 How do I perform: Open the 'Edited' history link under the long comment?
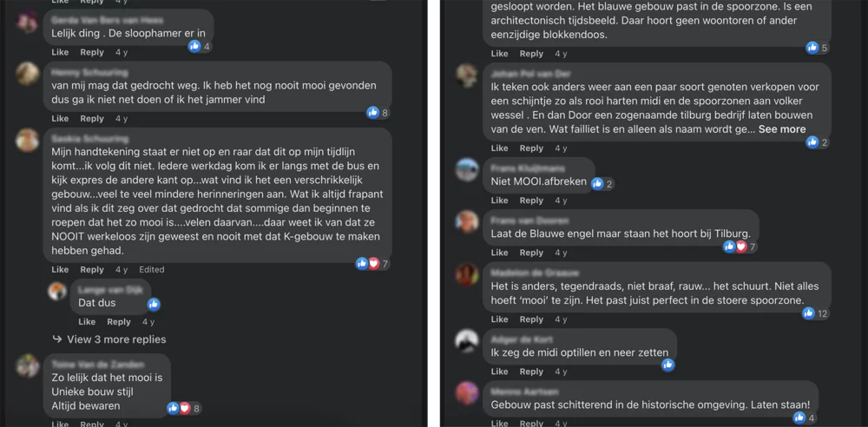click(x=152, y=270)
